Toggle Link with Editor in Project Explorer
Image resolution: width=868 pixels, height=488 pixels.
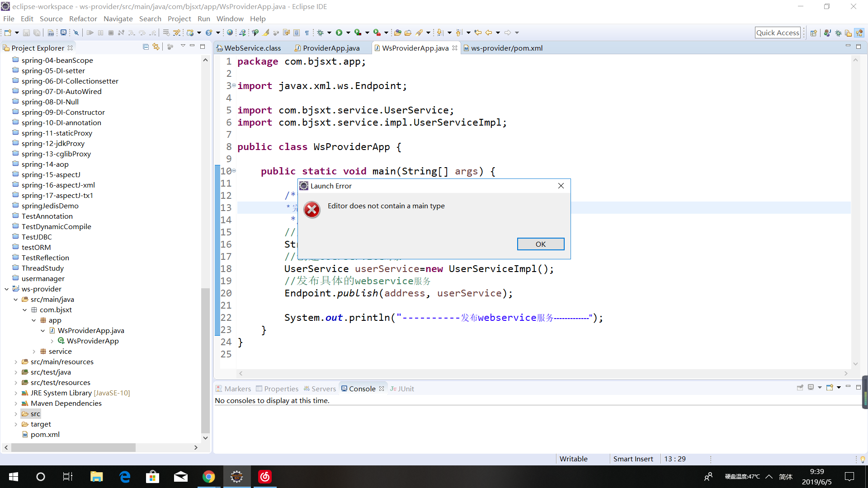[156, 47]
